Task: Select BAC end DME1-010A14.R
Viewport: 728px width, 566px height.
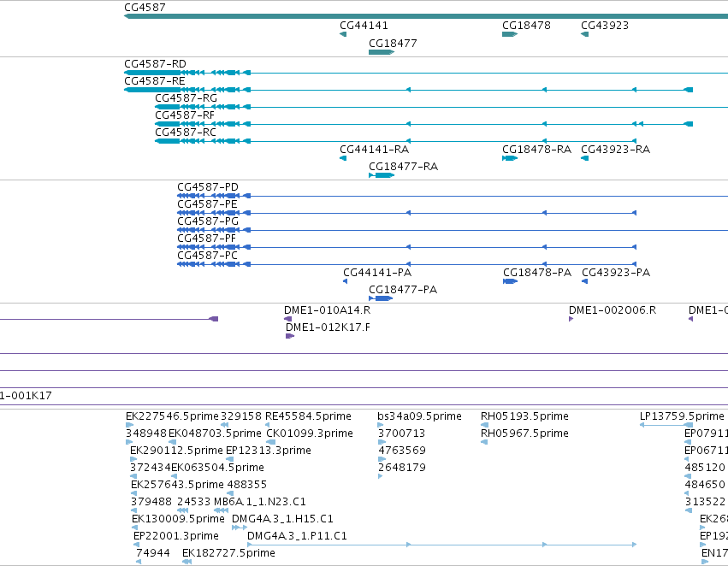Action: [328, 310]
